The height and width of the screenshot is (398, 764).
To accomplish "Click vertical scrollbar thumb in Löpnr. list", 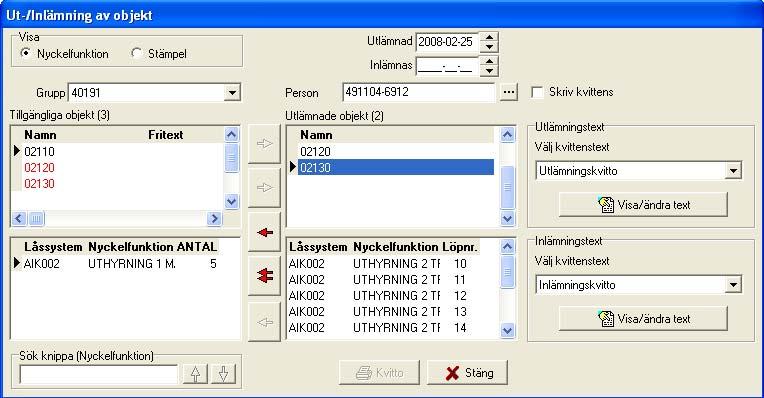I will (508, 272).
